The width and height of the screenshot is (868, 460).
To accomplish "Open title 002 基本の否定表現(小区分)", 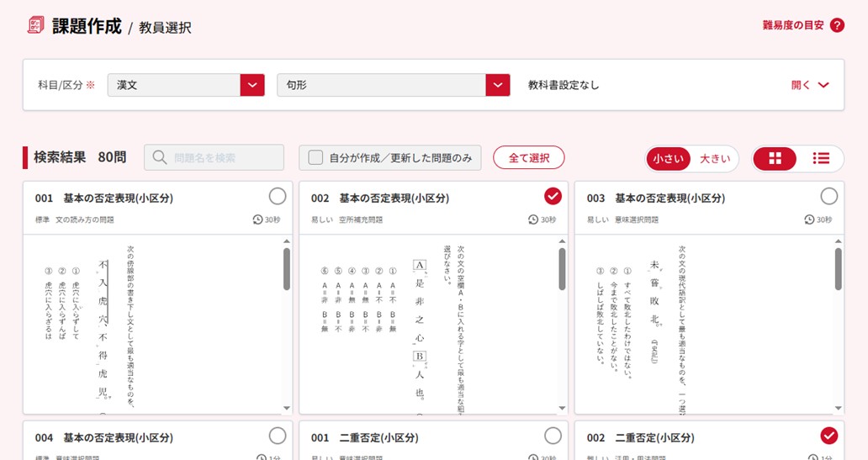I will coord(380,198).
